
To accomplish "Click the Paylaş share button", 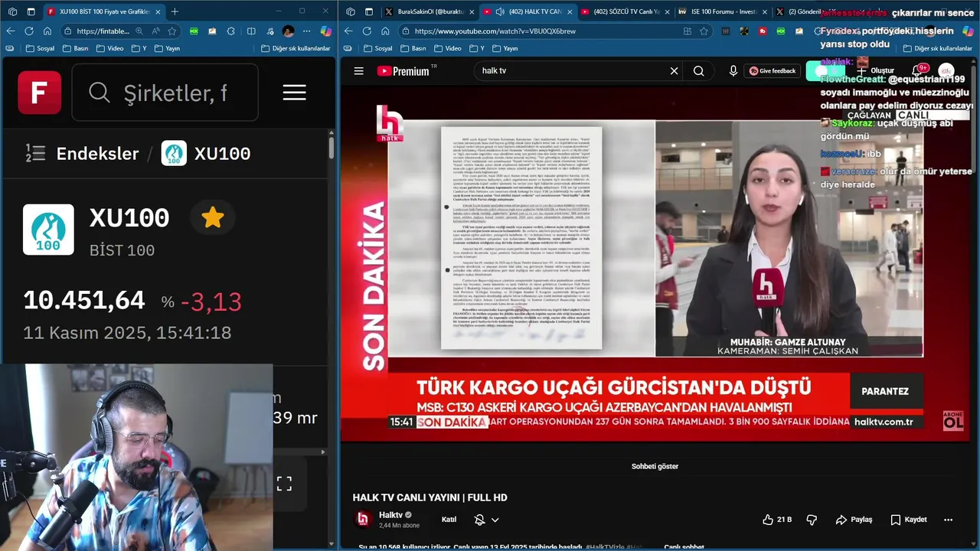I will point(854,520).
